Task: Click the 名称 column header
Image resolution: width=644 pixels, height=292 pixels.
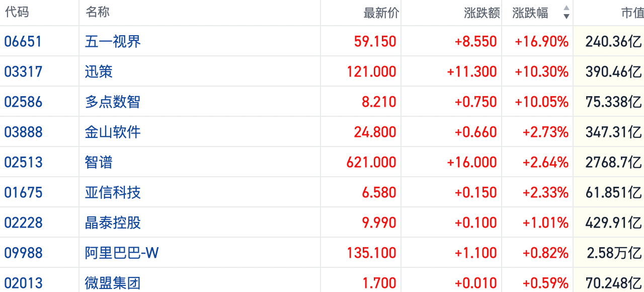Action: point(98,12)
